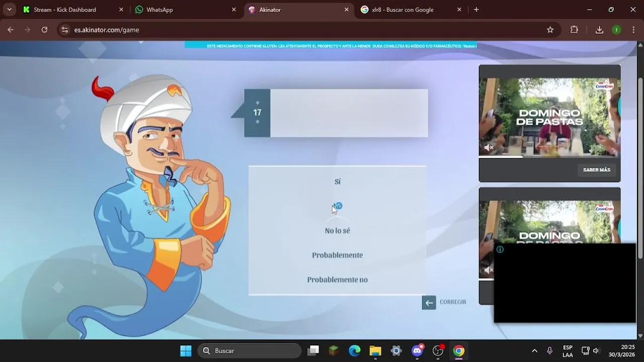Unmute the lower Domingo de Pastas video ad
The image size is (644, 362).
488,270
